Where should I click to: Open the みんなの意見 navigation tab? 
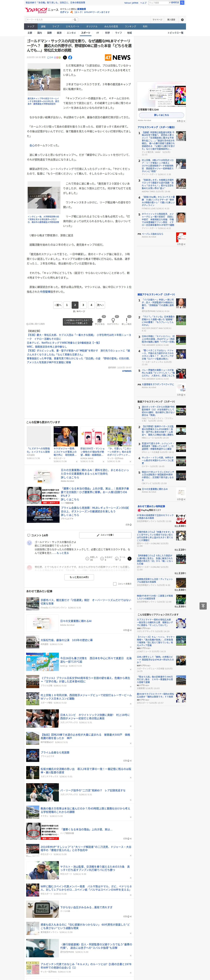111,27
